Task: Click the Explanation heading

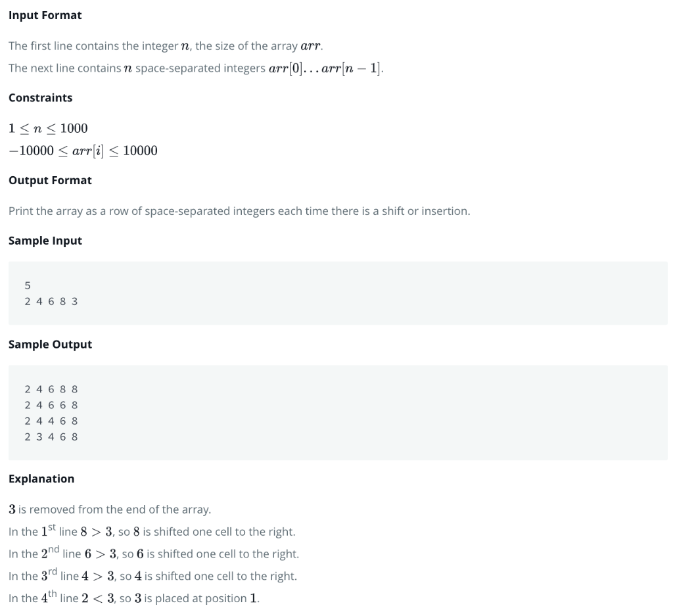Action: (x=41, y=479)
